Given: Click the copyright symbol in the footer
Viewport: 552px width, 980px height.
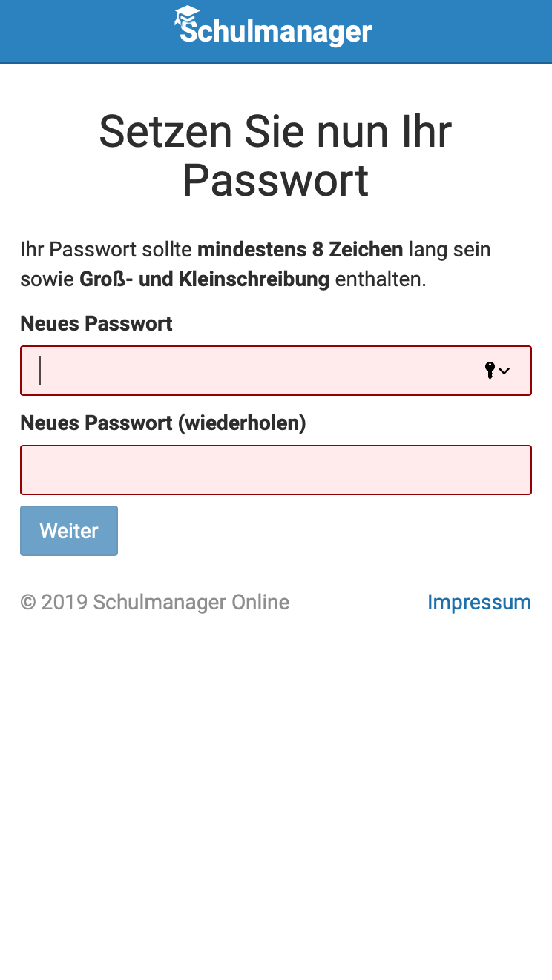Looking at the screenshot, I should (x=28, y=602).
